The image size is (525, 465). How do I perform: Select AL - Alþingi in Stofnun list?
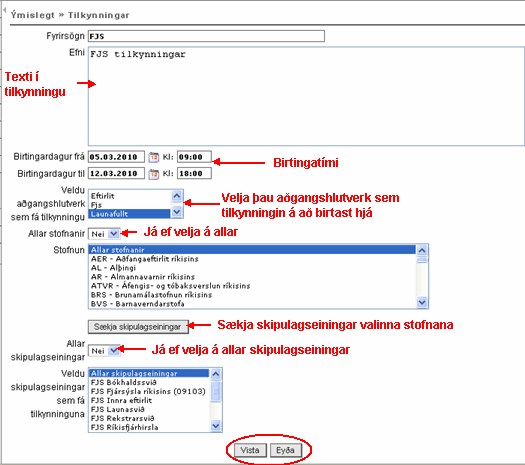coord(252,268)
